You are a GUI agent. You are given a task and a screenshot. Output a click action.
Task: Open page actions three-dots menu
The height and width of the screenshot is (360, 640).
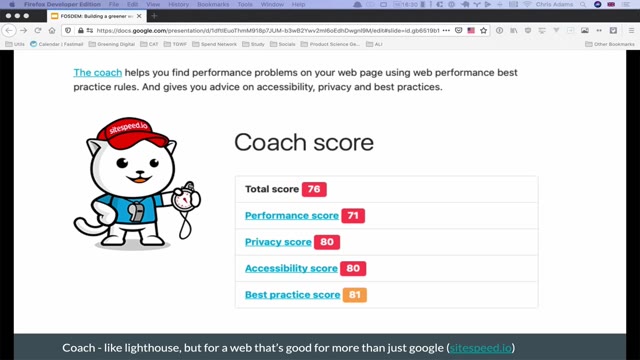(x=446, y=31)
